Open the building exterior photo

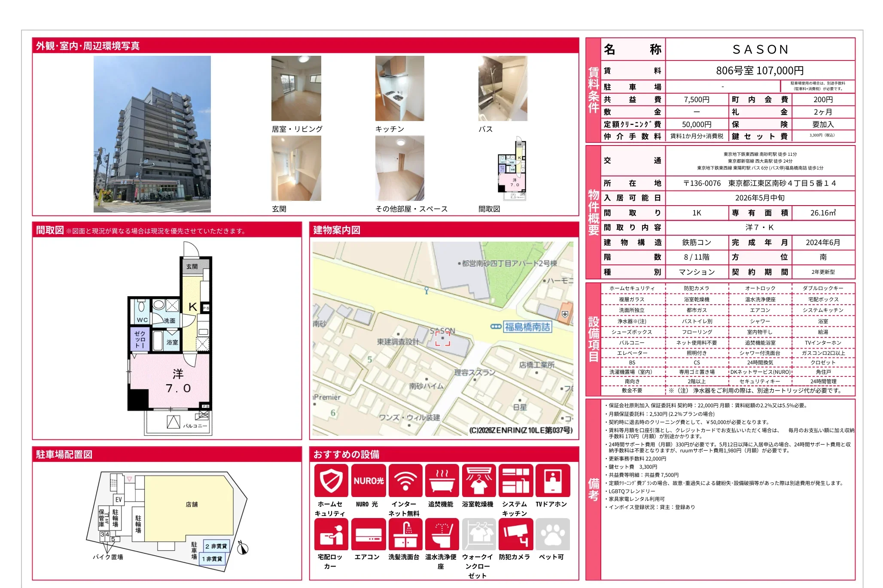[152, 134]
